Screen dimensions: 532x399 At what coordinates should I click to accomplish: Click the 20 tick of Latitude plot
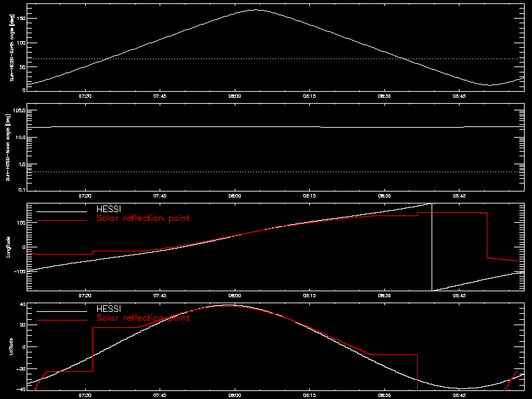coord(23,325)
